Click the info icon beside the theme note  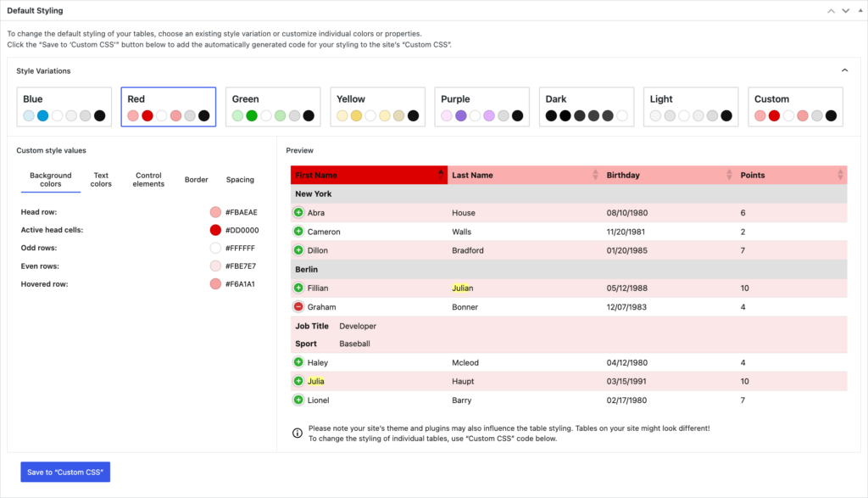pyautogui.click(x=296, y=433)
